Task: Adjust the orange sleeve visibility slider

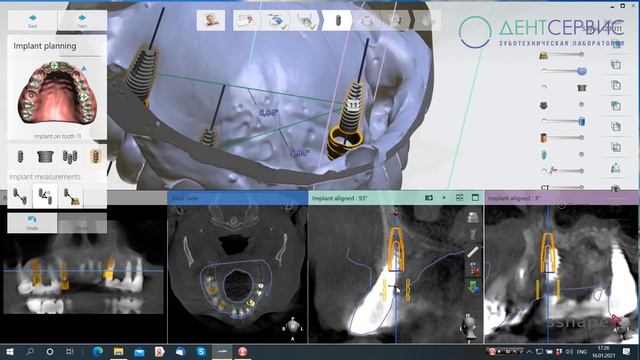Action: click(x=562, y=138)
